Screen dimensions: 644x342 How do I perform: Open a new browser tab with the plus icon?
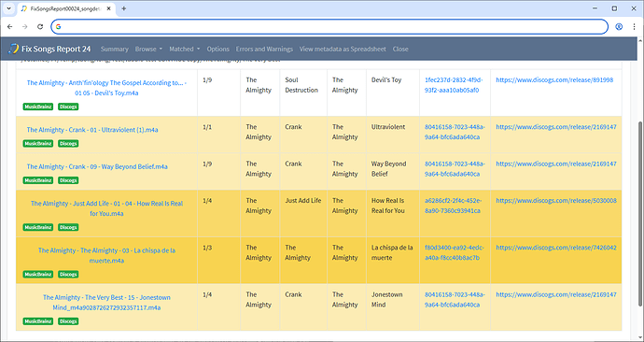[123, 8]
